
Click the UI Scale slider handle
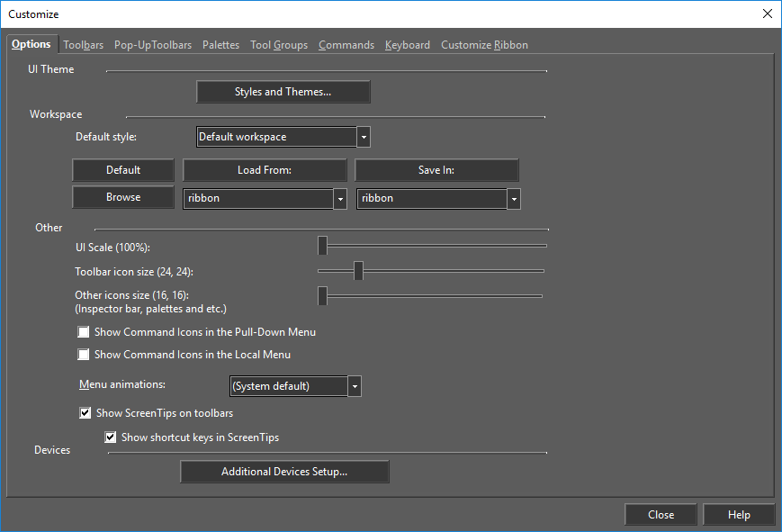[322, 246]
